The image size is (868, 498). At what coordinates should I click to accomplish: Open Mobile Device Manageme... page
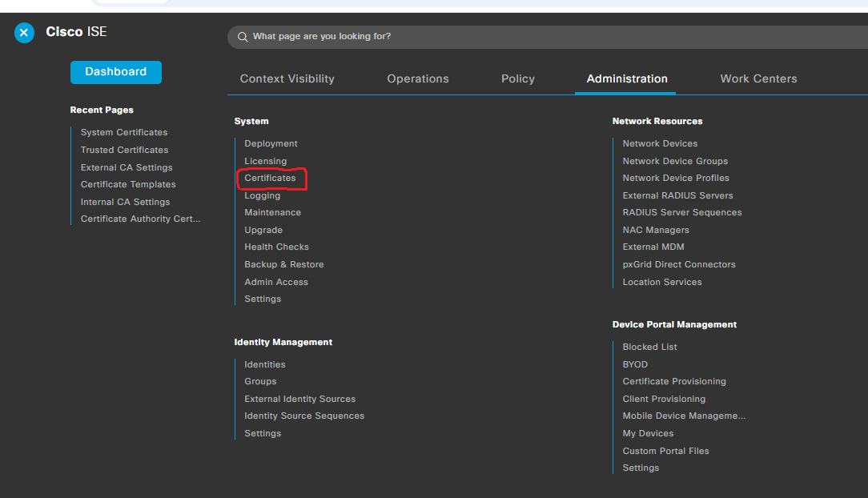point(684,416)
